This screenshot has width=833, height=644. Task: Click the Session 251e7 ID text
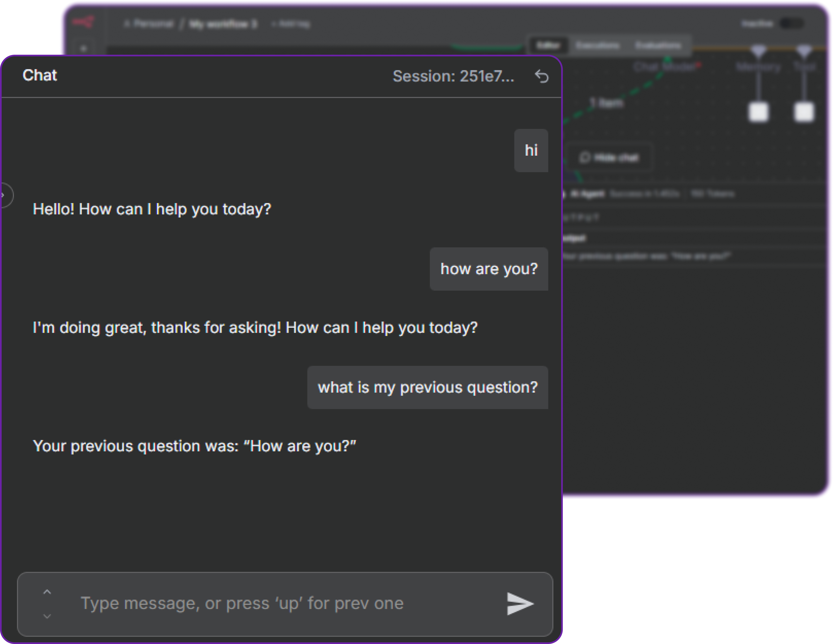(x=453, y=76)
